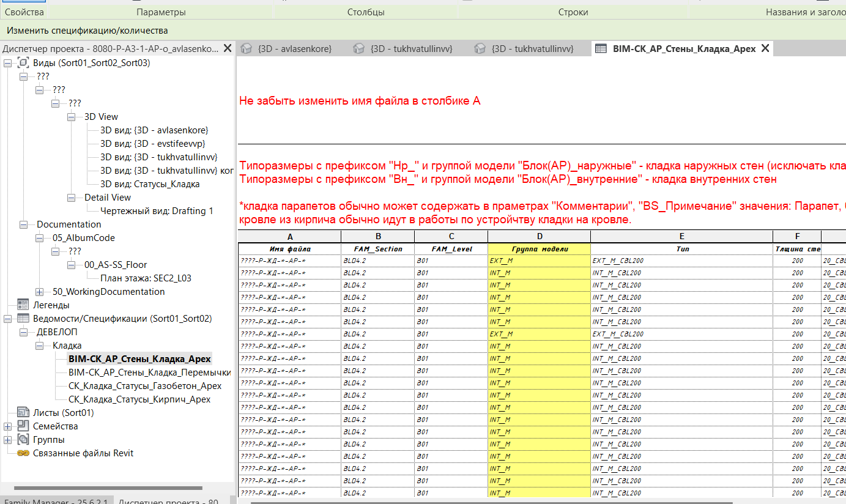The image size is (846, 504).
Task: Click the Семейства families icon
Action: pyautogui.click(x=23, y=426)
